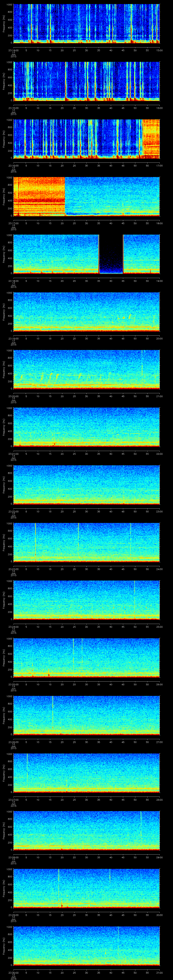Click the '23:28:00' start time label
173x980 pixels.
tap(13, 857)
